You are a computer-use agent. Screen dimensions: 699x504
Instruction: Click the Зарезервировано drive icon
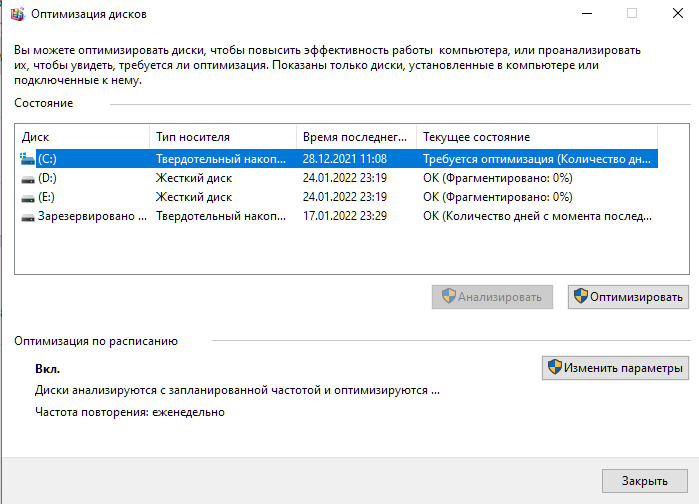coord(27,215)
